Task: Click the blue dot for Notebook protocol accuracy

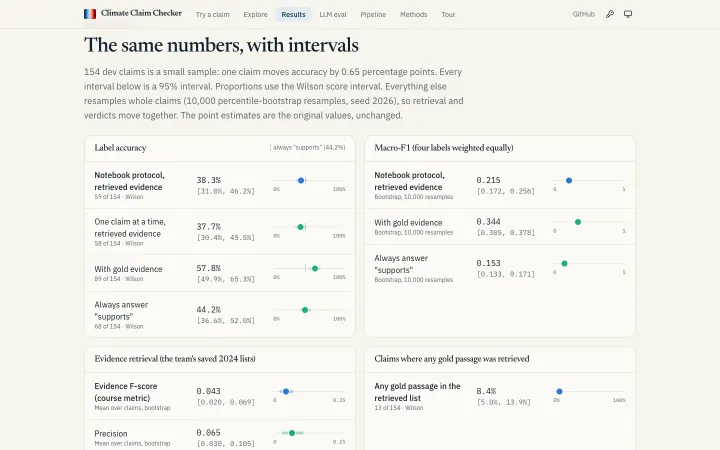Action: (x=301, y=180)
